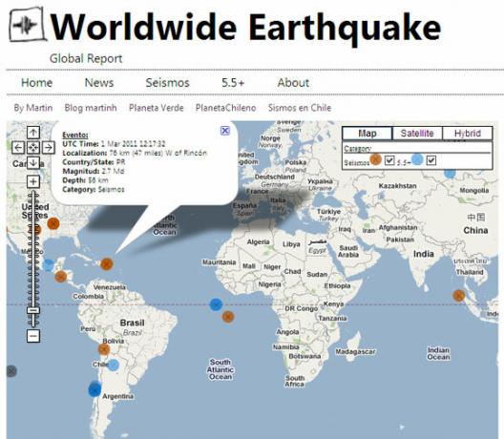Viewport: 504px width, 439px height.
Task: Close the Evento info balloon
Action: click(225, 131)
